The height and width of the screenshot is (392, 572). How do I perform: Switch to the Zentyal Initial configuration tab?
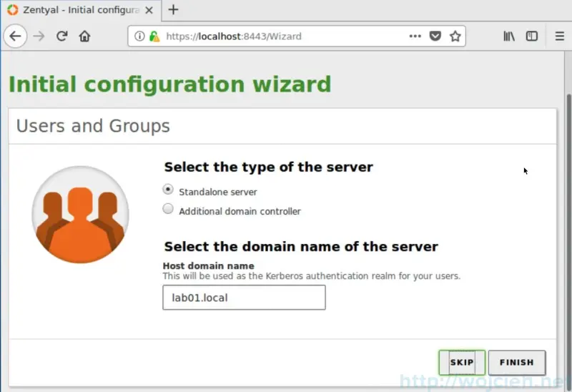[79, 10]
